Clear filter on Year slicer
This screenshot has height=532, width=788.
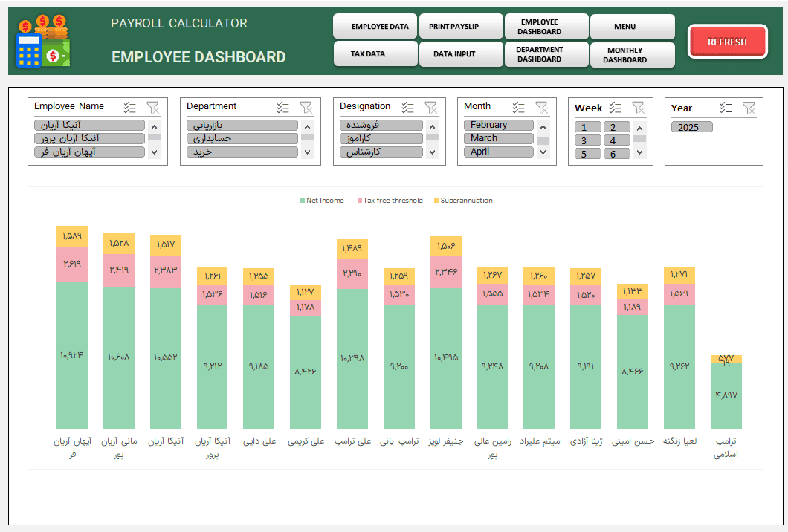(x=749, y=107)
